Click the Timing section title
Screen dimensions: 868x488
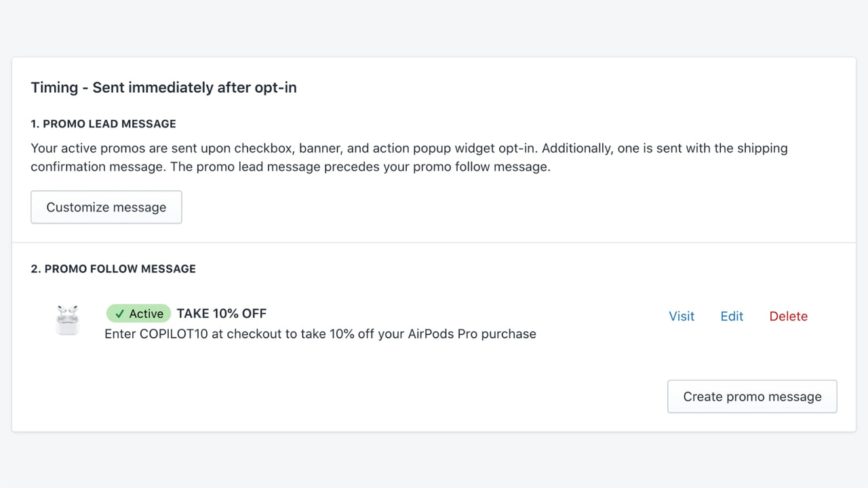click(163, 87)
